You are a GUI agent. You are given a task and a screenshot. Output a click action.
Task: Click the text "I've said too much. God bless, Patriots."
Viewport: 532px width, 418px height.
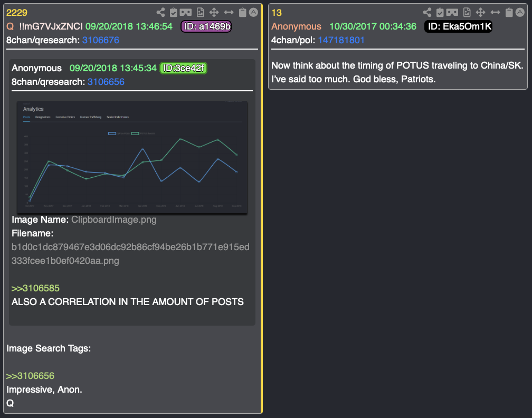tap(354, 79)
